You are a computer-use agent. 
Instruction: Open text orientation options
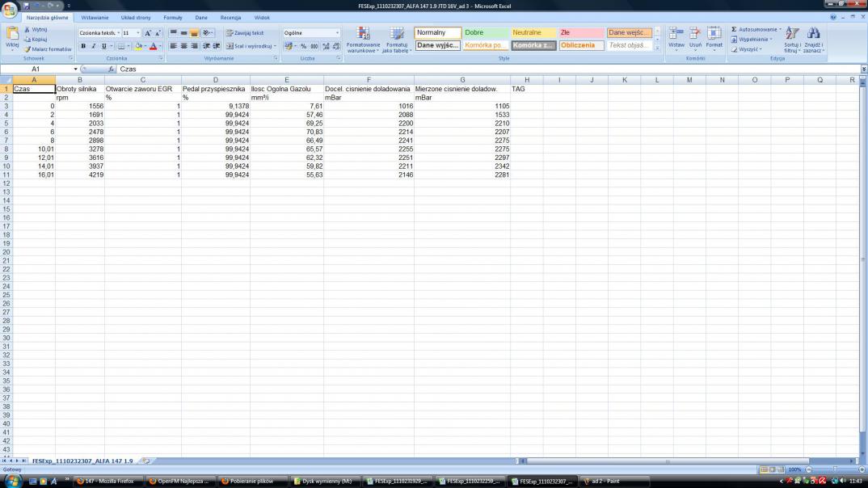[x=208, y=33]
